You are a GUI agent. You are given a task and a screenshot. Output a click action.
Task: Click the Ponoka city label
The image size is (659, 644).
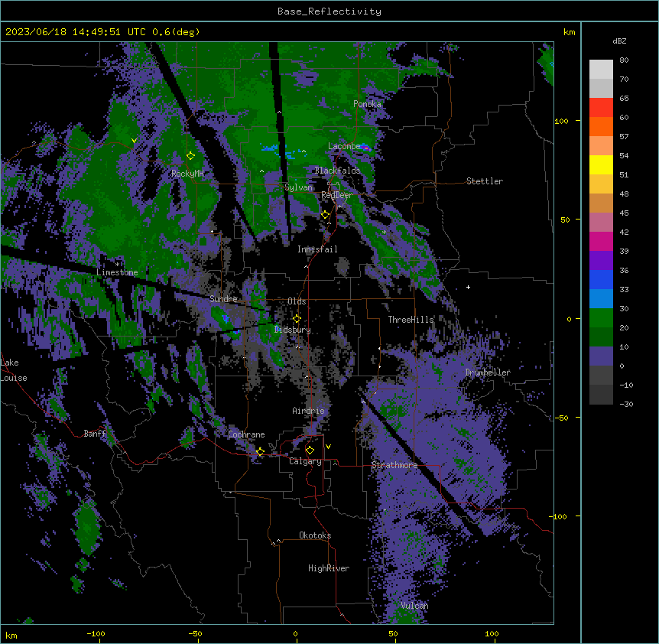(367, 104)
